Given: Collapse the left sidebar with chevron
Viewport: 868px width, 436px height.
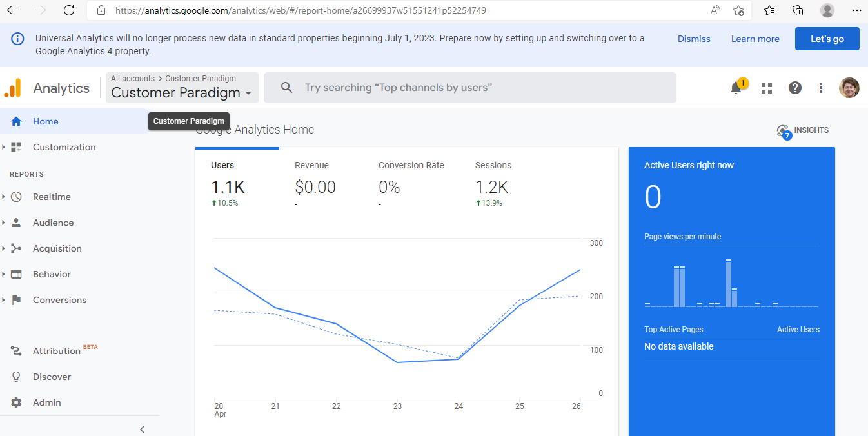Looking at the screenshot, I should coord(143,430).
